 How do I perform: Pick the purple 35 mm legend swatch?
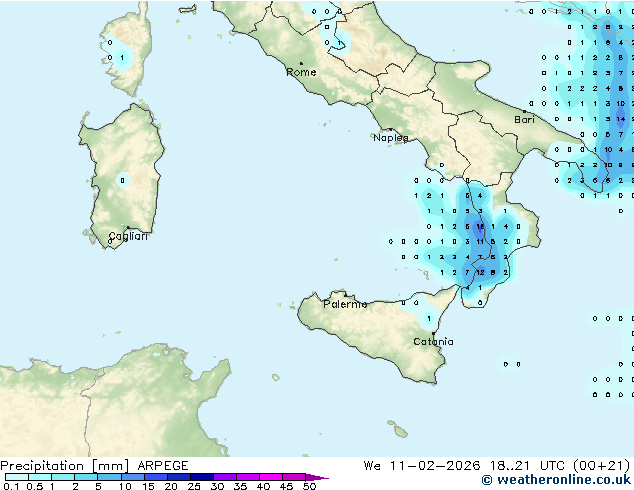tap(247, 478)
